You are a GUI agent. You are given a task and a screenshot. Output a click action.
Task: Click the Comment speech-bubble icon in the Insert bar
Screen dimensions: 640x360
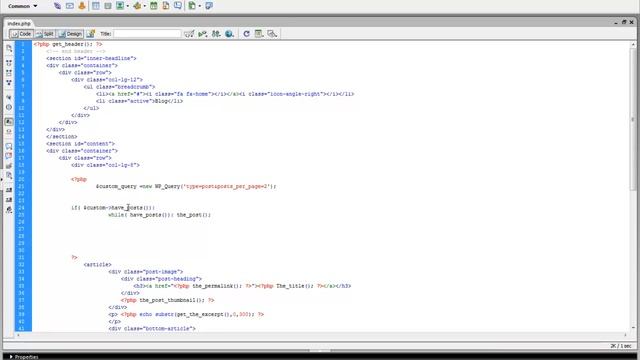click(x=178, y=6)
